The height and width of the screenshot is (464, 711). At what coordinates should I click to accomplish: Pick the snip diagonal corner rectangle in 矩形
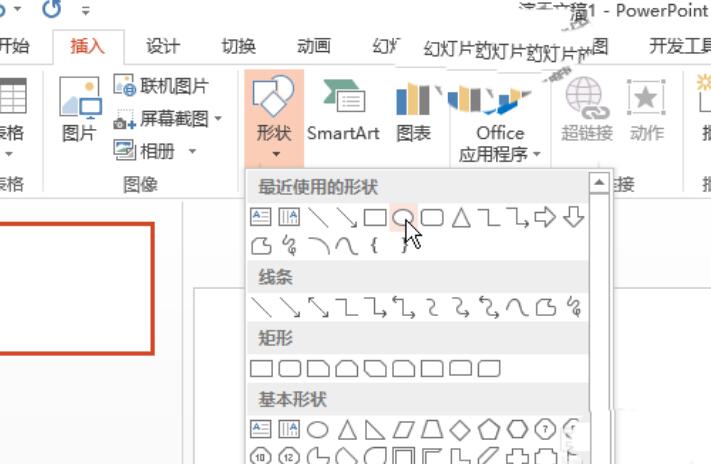click(375, 369)
